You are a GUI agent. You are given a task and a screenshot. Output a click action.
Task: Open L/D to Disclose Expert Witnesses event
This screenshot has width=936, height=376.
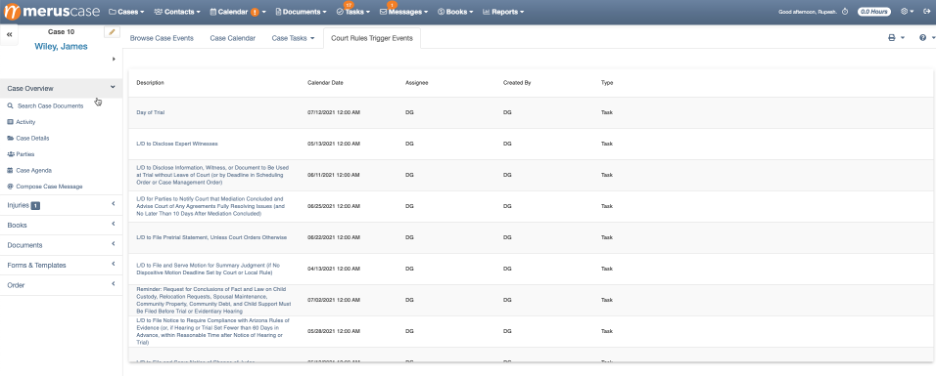pos(177,143)
